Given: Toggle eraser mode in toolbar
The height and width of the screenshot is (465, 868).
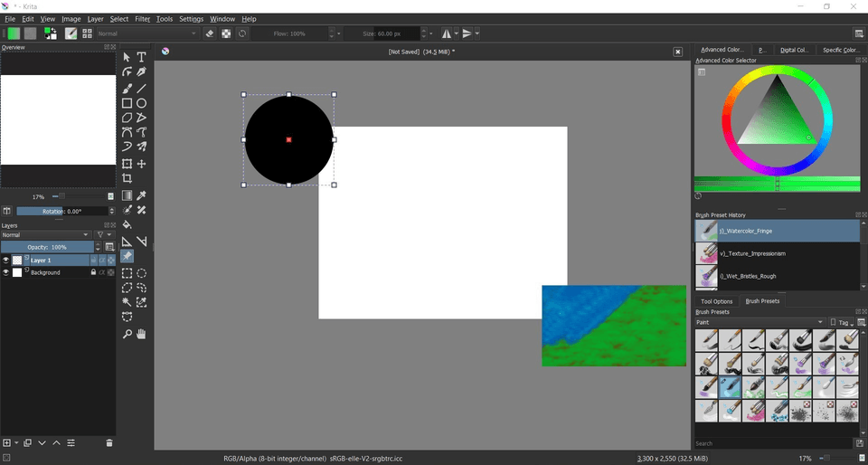Looking at the screenshot, I should (210, 33).
